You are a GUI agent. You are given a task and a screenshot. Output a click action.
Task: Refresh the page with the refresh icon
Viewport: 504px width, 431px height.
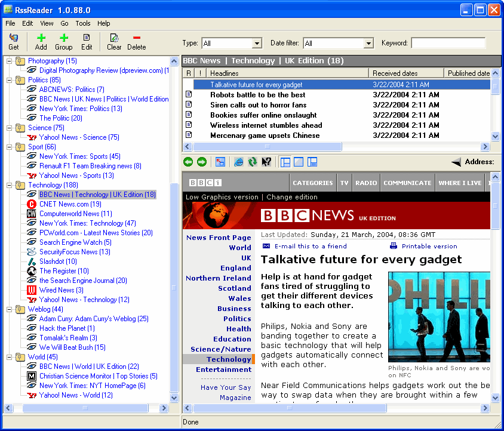click(252, 161)
